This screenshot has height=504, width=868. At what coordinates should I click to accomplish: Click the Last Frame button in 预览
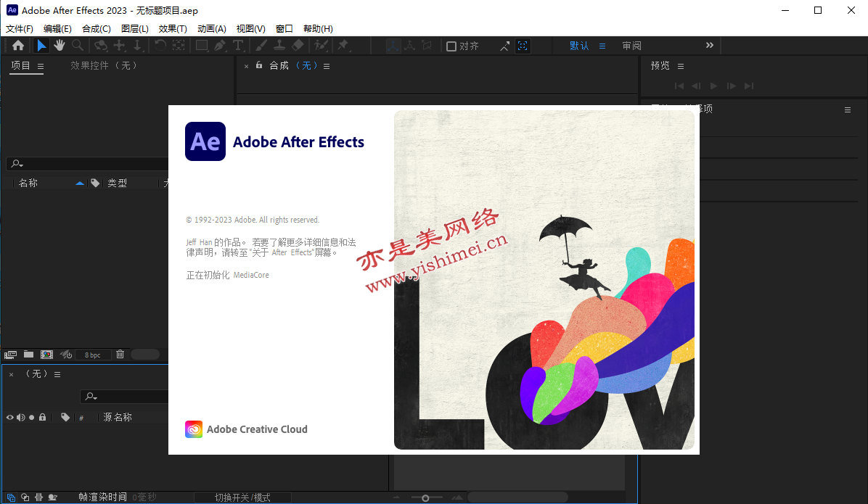click(x=749, y=86)
